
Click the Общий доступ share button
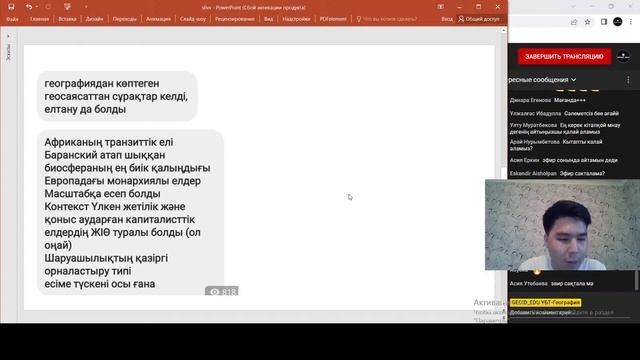pos(479,19)
